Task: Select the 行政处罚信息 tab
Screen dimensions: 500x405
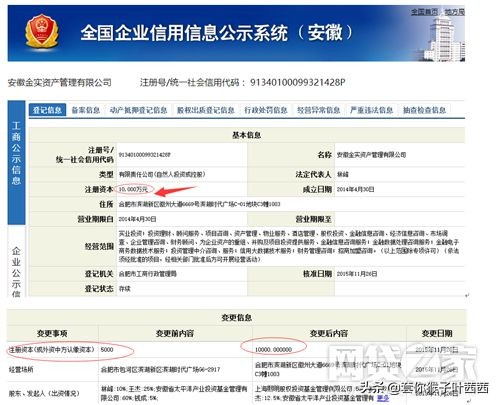Action: coord(266,110)
